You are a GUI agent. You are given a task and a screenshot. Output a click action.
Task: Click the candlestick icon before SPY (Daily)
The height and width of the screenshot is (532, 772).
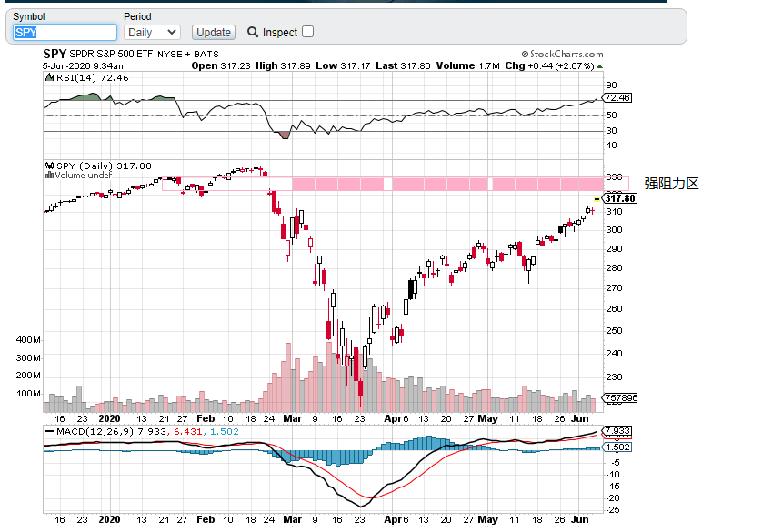click(49, 166)
